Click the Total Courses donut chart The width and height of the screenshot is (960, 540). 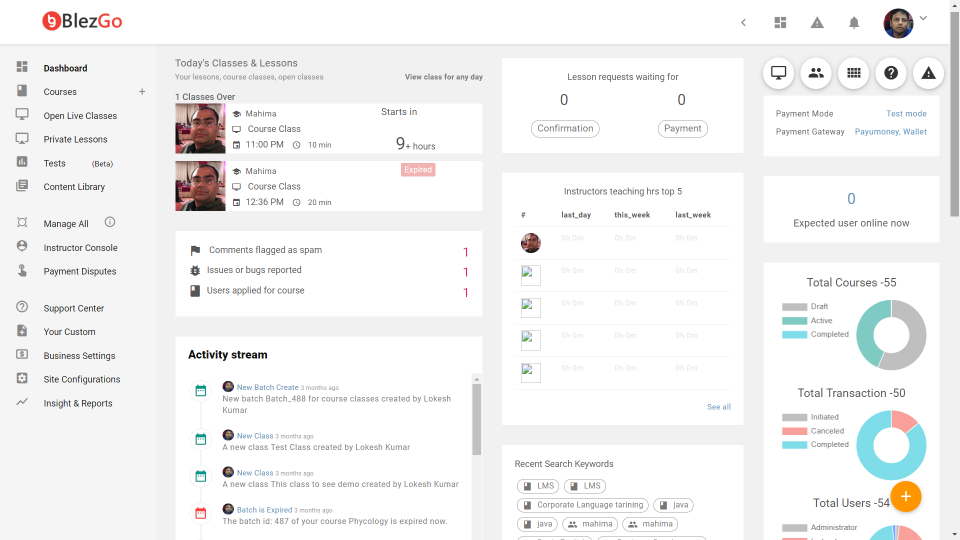[x=891, y=335]
